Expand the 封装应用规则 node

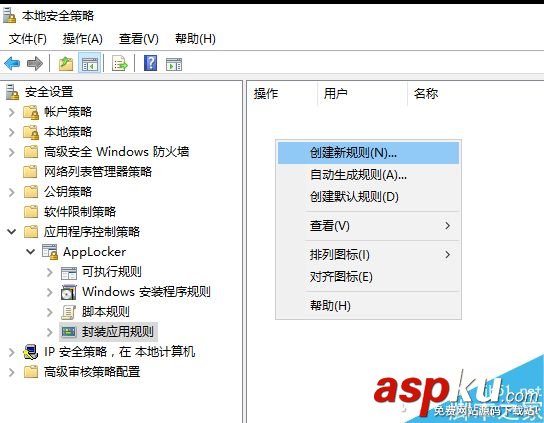(x=50, y=332)
